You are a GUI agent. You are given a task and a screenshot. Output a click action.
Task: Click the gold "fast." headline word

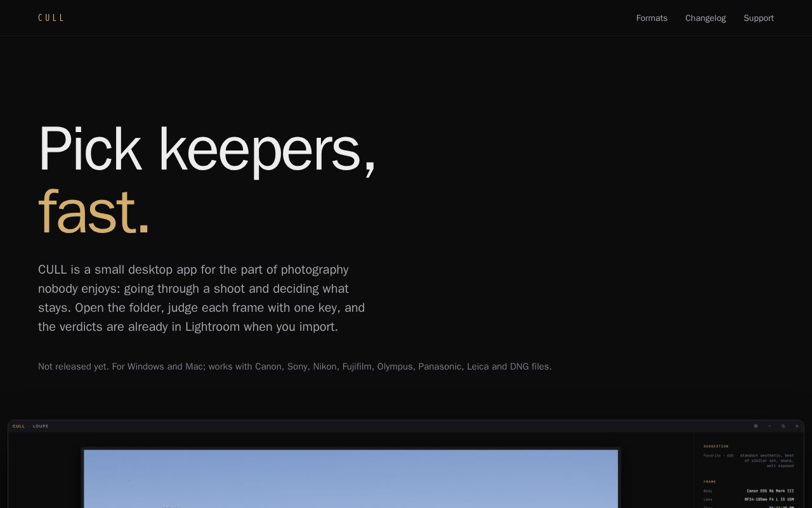click(x=94, y=211)
